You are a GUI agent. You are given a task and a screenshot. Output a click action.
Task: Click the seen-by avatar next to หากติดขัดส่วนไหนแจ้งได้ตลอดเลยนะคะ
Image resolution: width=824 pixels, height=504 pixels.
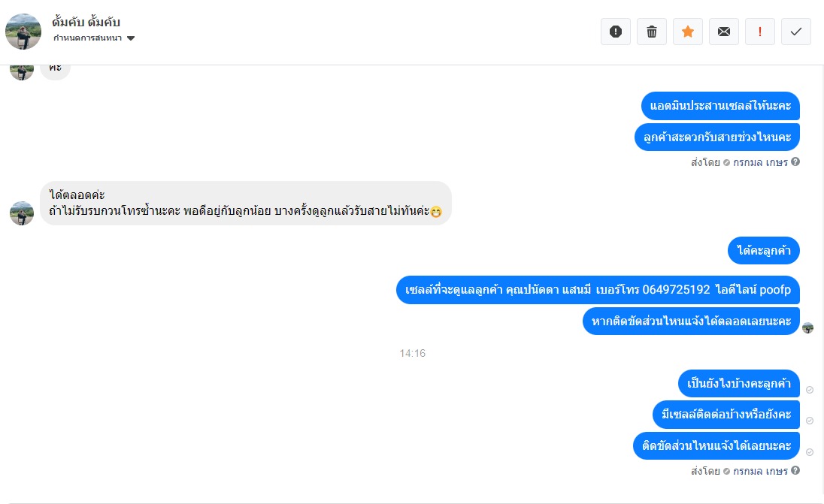point(807,328)
